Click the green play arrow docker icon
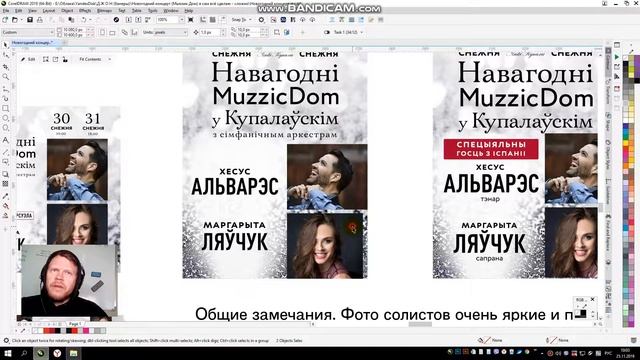The image size is (640, 360). pos(617,57)
